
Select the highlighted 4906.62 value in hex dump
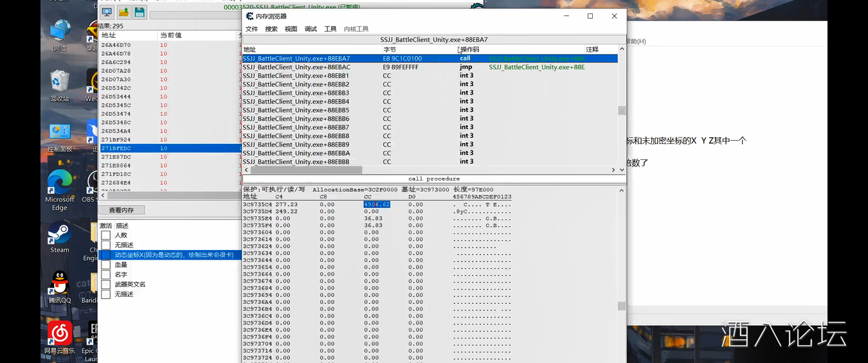pyautogui.click(x=377, y=204)
